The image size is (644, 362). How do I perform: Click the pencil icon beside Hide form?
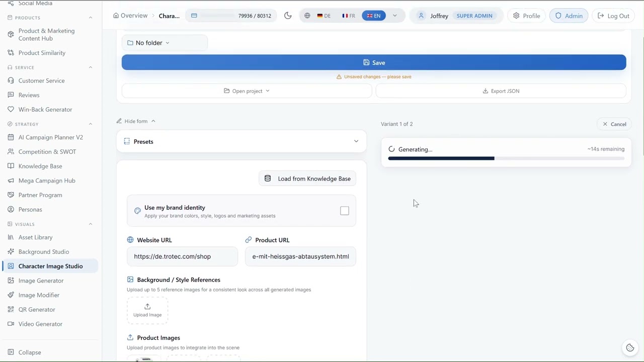point(119,121)
